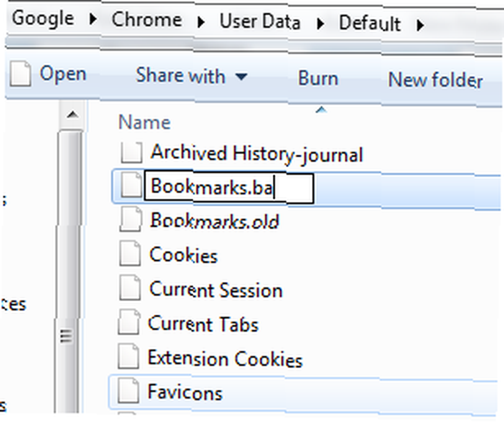This screenshot has width=504, height=423.
Task: Create a New folder from the toolbar
Action: coord(435,80)
